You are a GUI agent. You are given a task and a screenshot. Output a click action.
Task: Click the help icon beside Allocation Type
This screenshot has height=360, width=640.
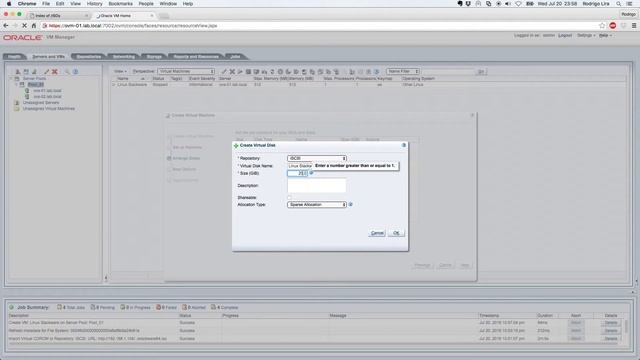click(x=351, y=204)
